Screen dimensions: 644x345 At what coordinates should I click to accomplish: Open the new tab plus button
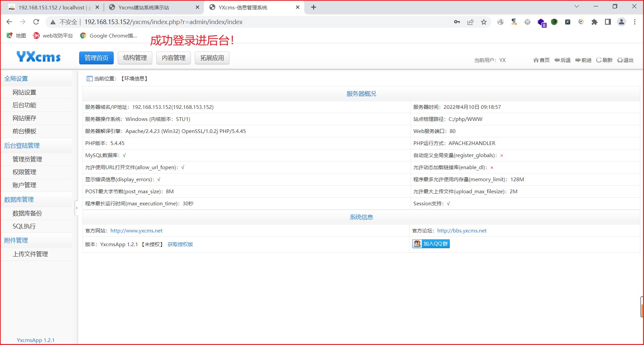pos(314,7)
